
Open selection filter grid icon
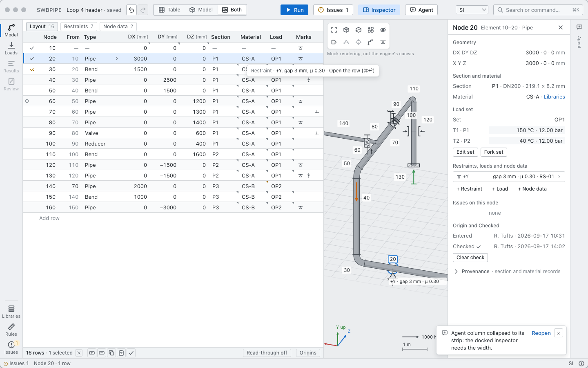(371, 30)
